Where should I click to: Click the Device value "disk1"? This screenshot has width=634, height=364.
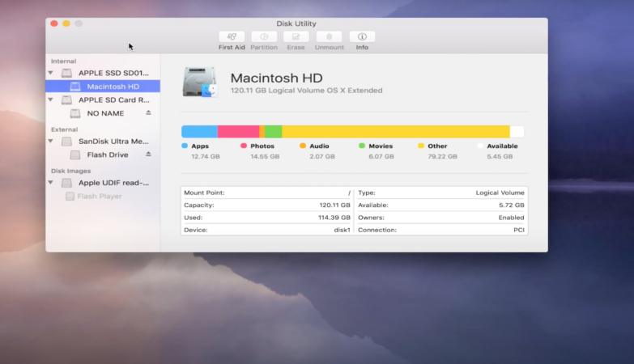pyautogui.click(x=342, y=231)
